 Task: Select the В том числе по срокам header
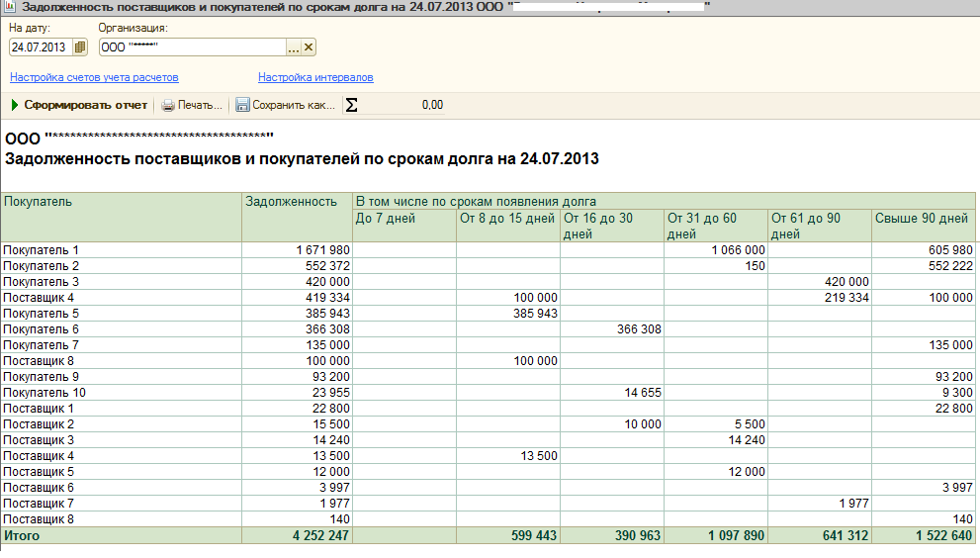pyautogui.click(x=664, y=202)
